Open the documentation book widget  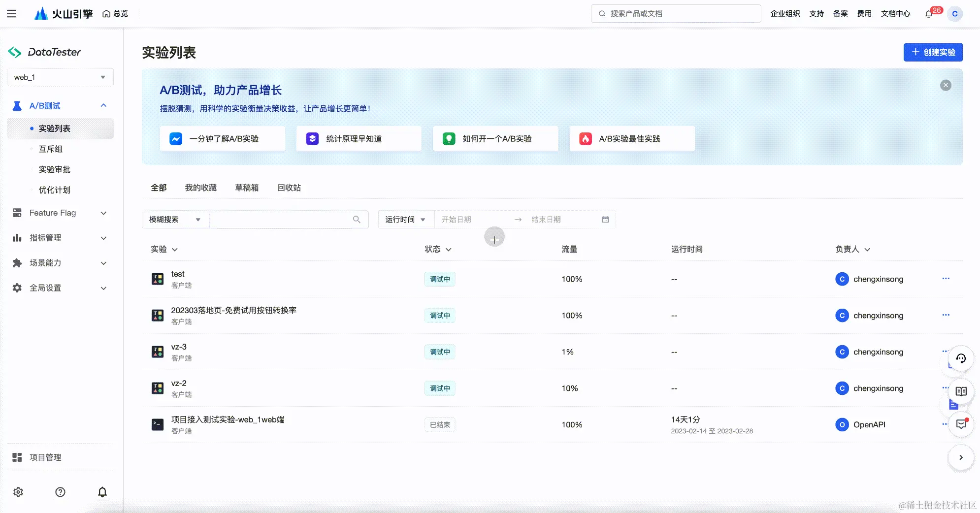tap(961, 391)
